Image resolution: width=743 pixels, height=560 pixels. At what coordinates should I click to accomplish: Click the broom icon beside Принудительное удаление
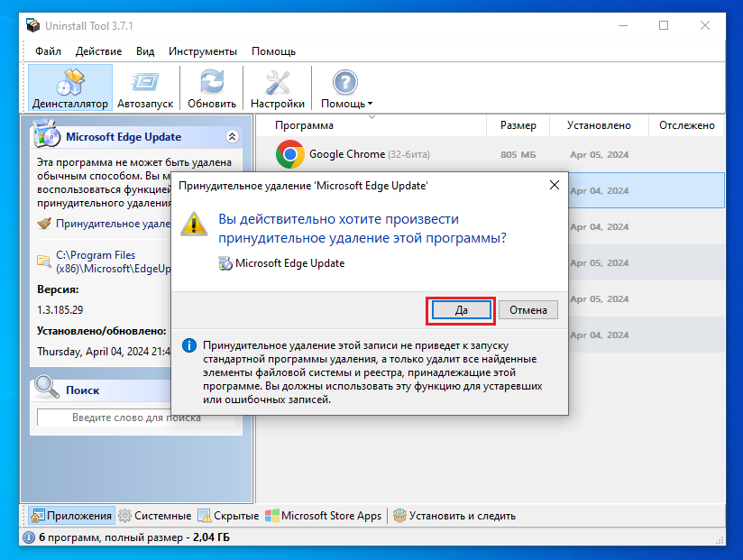tap(44, 223)
